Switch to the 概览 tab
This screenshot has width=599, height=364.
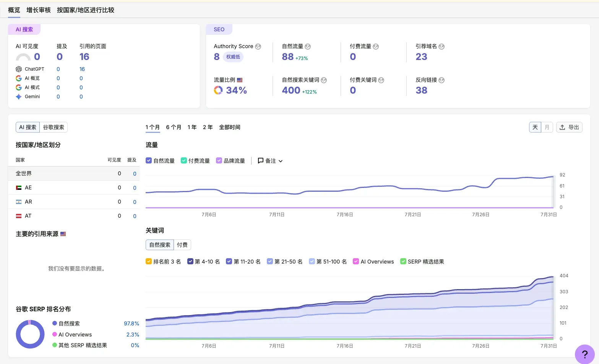pos(14,10)
